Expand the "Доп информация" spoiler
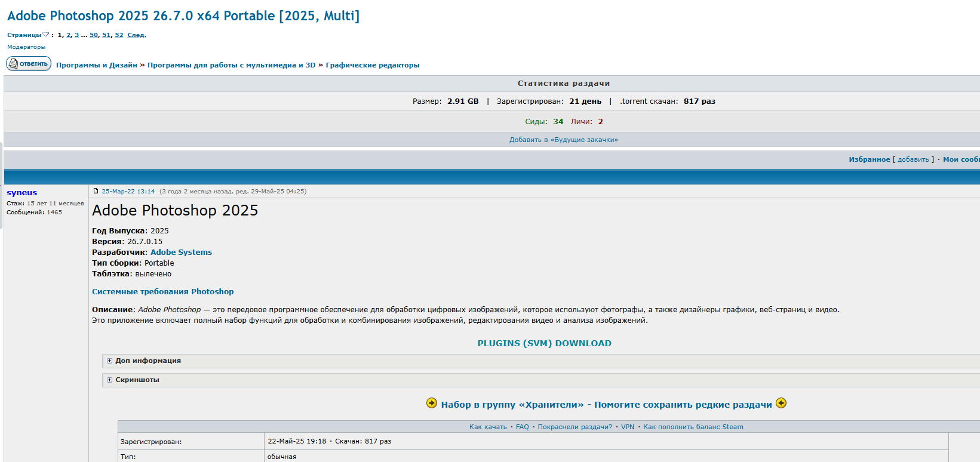The image size is (980, 462). tap(109, 361)
